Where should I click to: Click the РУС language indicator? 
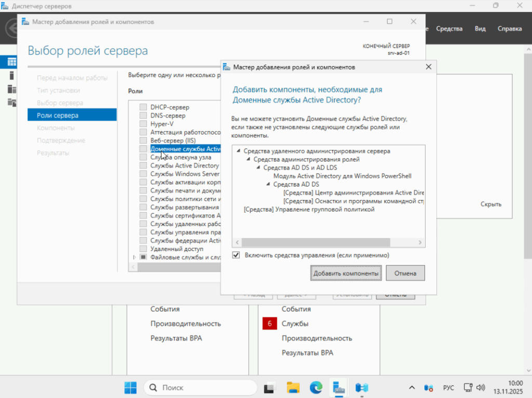tap(448, 388)
